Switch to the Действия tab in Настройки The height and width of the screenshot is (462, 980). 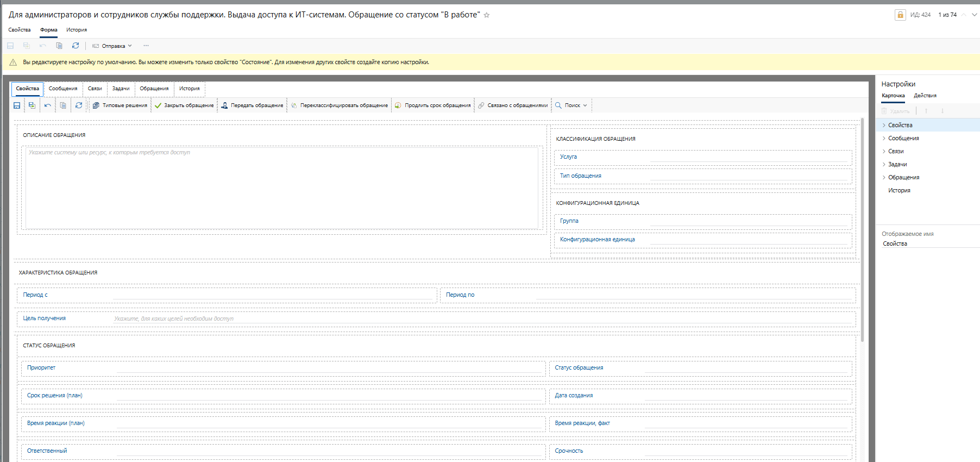point(925,96)
